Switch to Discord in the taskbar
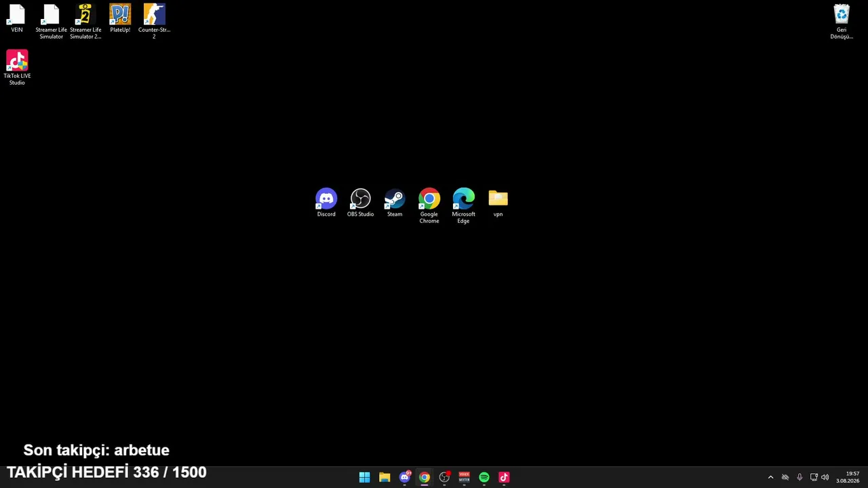The width and height of the screenshot is (868, 488). point(405,477)
